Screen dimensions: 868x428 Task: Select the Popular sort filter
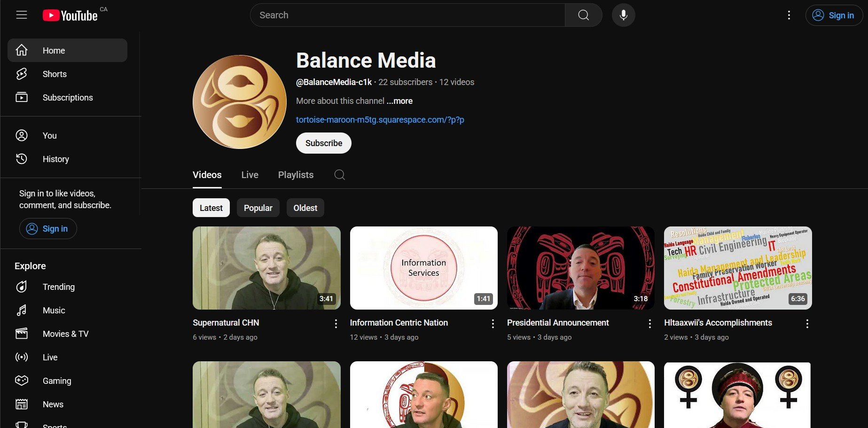(x=258, y=208)
